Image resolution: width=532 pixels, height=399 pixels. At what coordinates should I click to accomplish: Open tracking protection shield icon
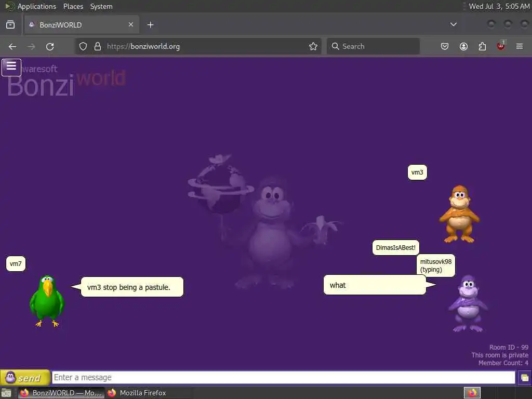coord(83,46)
